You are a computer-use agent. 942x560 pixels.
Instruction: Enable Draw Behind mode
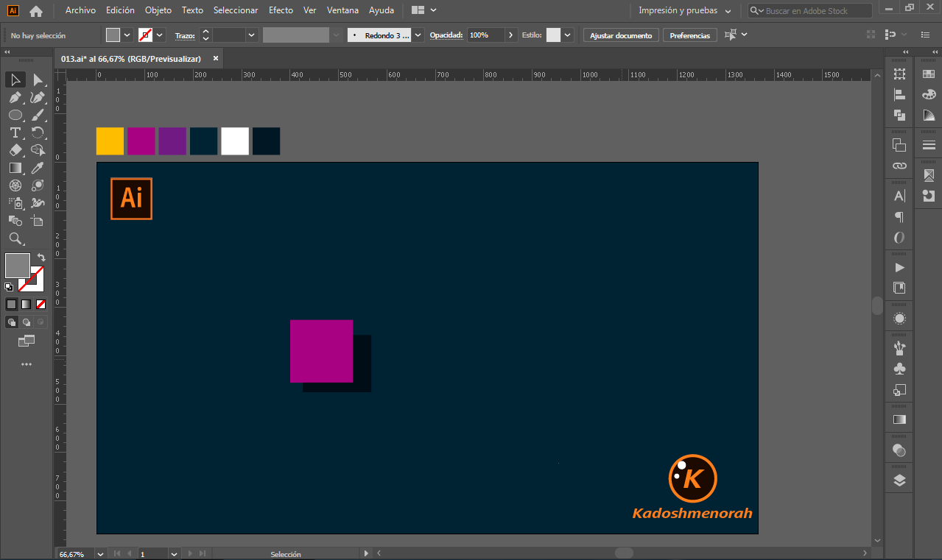[x=26, y=322]
